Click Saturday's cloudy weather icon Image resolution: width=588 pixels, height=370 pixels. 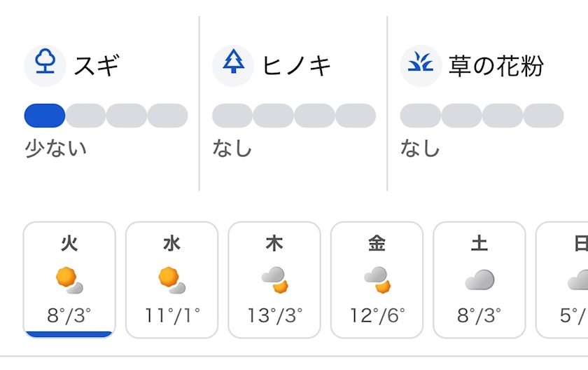click(479, 280)
